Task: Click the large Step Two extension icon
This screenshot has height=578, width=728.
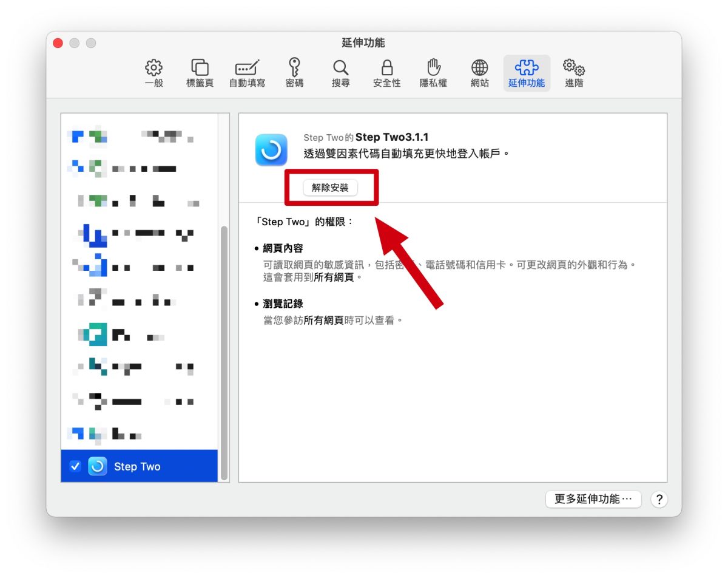Action: click(271, 150)
